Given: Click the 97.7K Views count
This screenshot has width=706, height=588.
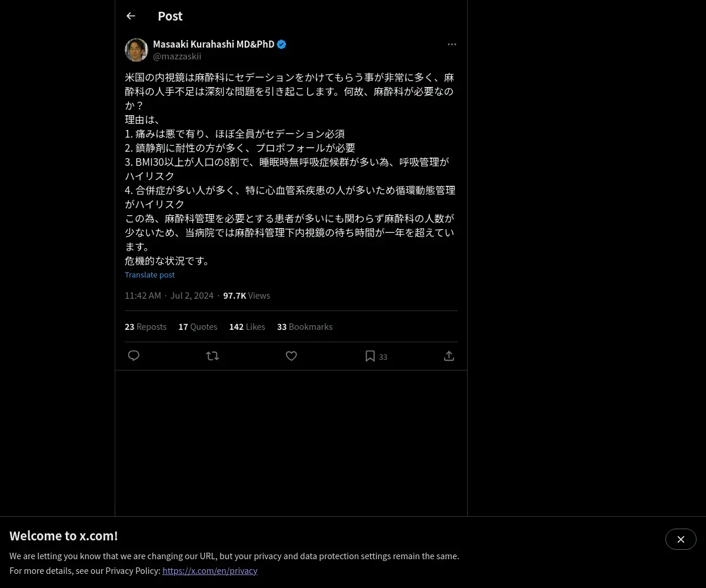Looking at the screenshot, I should point(247,295).
